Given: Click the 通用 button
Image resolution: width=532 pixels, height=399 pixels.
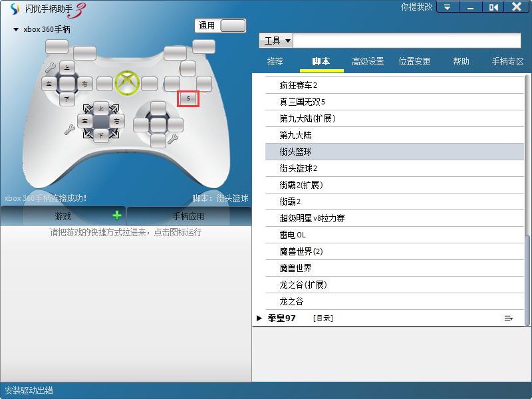Looking at the screenshot, I should click(x=206, y=24).
